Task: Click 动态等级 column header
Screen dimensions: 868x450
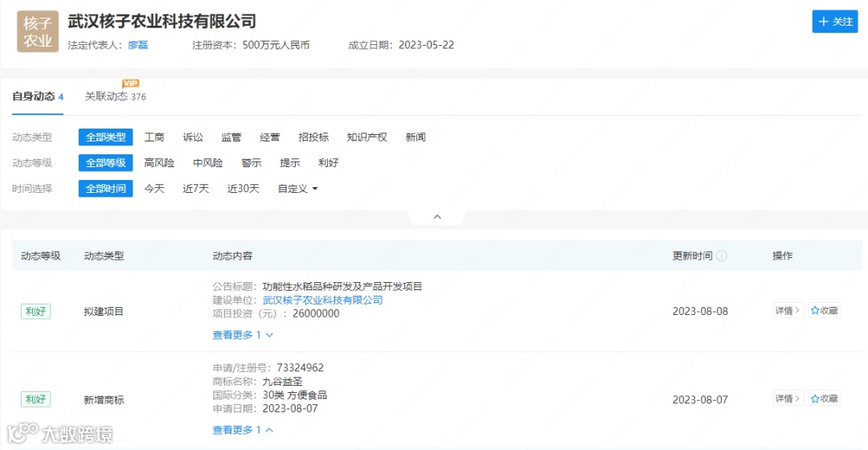Action: (41, 256)
